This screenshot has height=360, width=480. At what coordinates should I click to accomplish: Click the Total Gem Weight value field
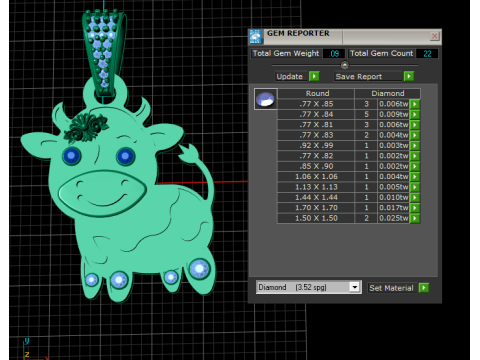334,53
